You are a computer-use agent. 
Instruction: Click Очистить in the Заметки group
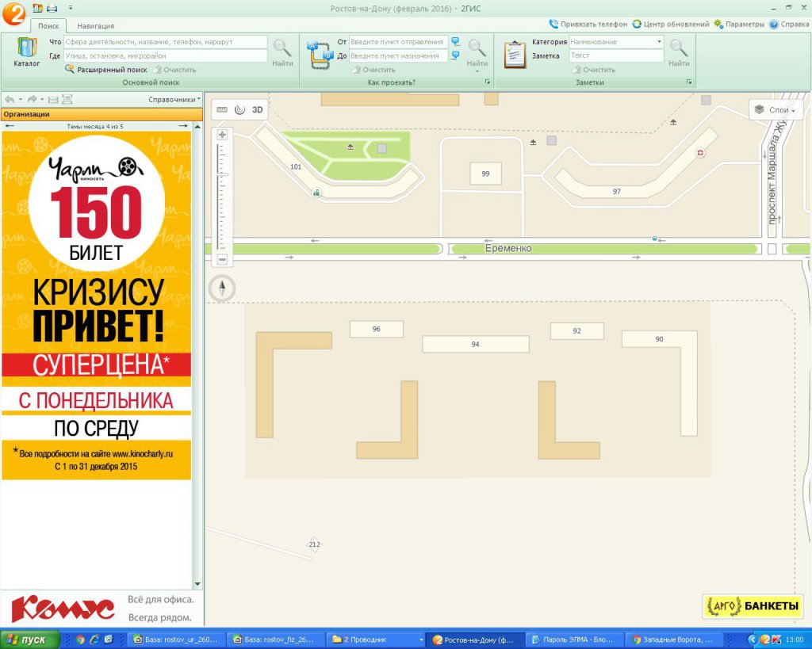(x=594, y=70)
